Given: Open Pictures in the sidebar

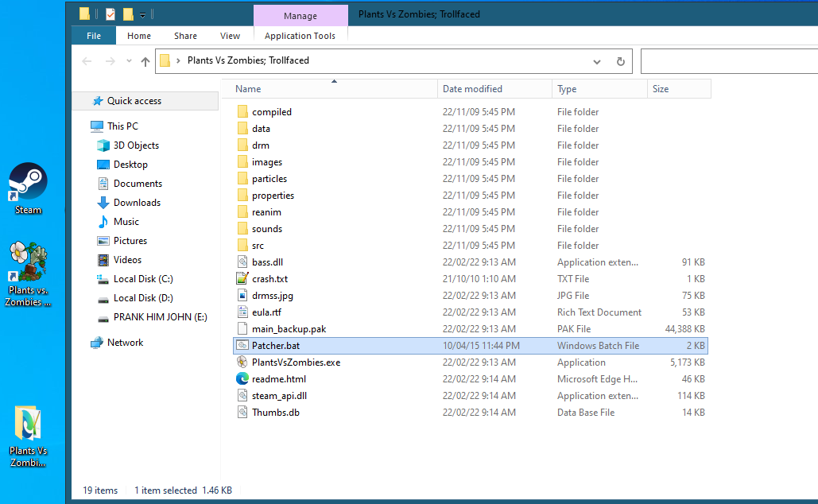Looking at the screenshot, I should (x=130, y=241).
